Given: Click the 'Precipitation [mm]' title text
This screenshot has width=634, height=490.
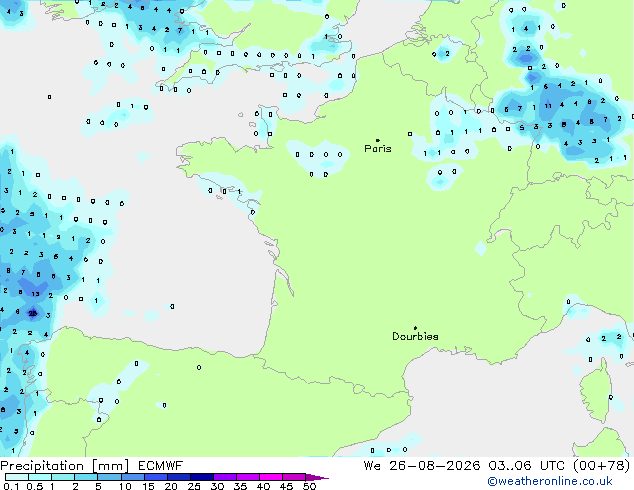Looking at the screenshot, I should pos(65,466).
